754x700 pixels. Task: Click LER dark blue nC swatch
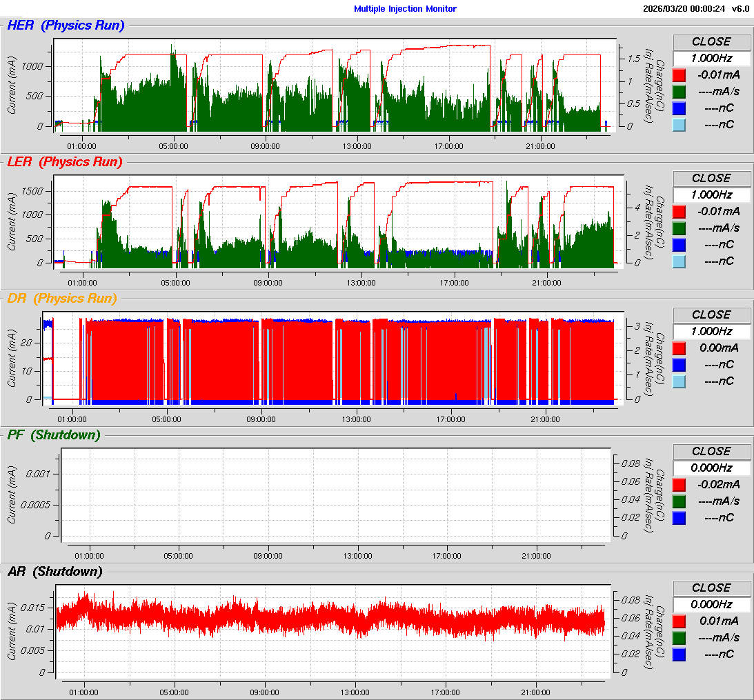click(679, 245)
